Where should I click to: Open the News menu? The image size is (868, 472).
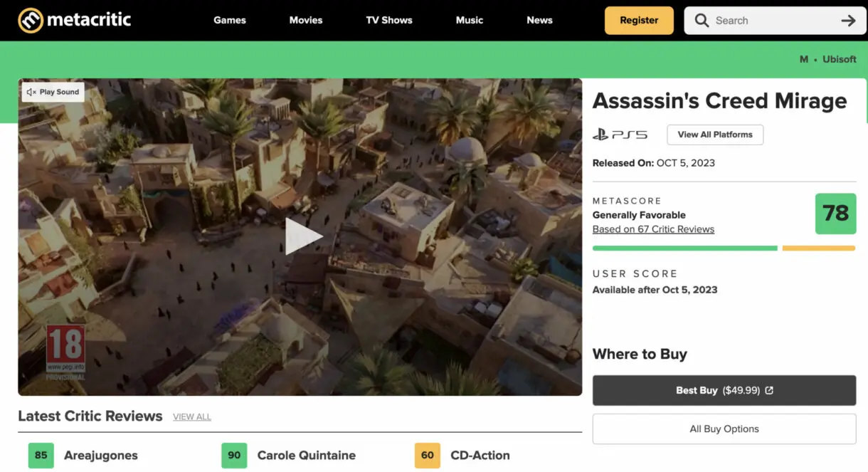(539, 20)
